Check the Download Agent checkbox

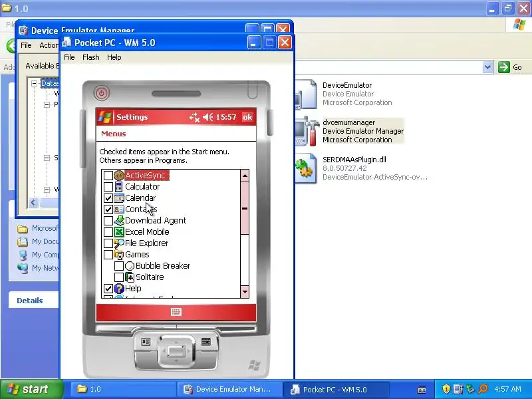pyautogui.click(x=108, y=221)
